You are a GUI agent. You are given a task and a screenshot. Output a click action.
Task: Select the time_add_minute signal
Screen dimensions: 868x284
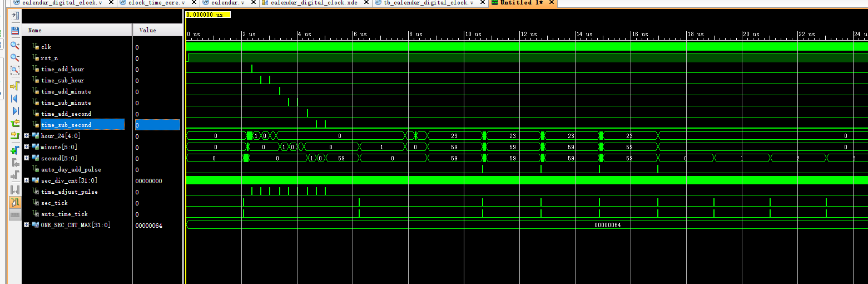coord(66,91)
